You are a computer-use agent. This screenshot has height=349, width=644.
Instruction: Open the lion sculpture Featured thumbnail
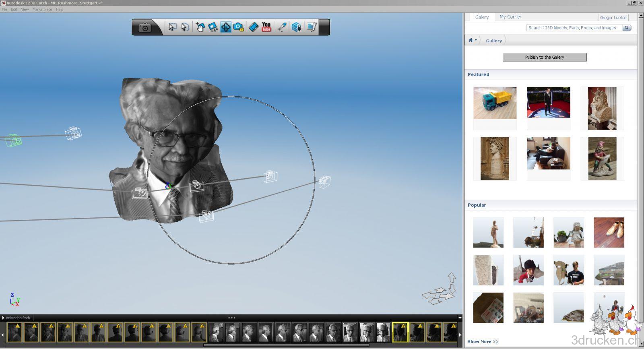point(602,108)
